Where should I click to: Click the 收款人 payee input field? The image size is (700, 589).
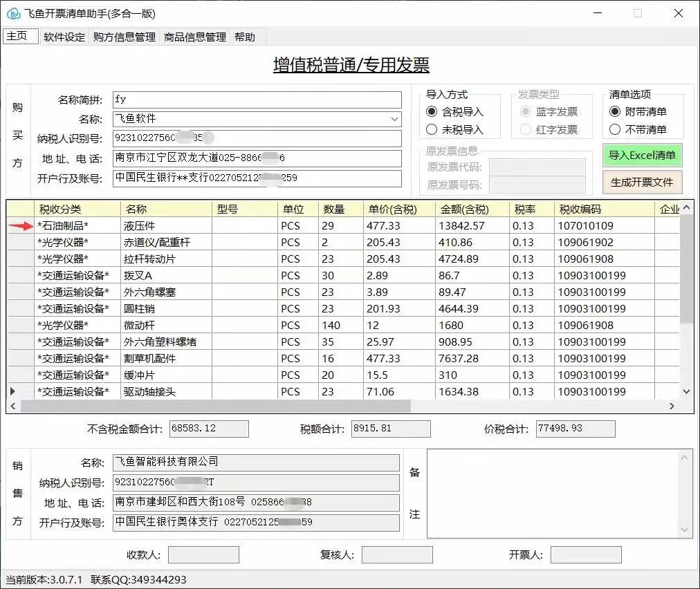tap(205, 554)
